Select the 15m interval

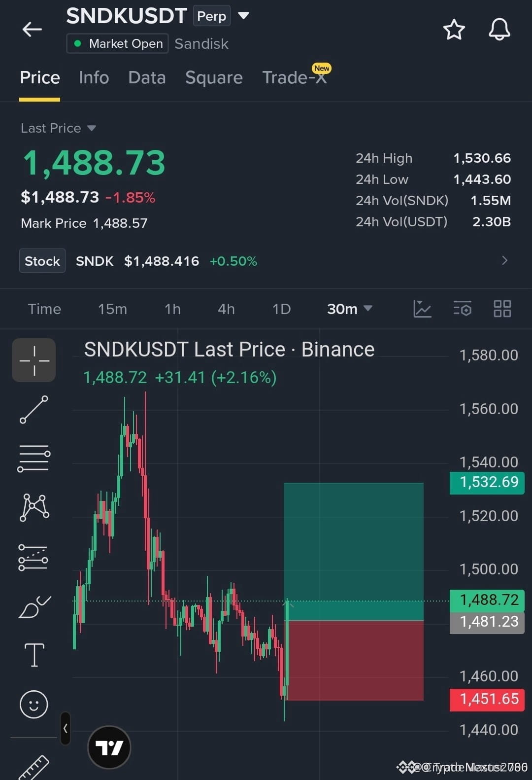coord(112,309)
